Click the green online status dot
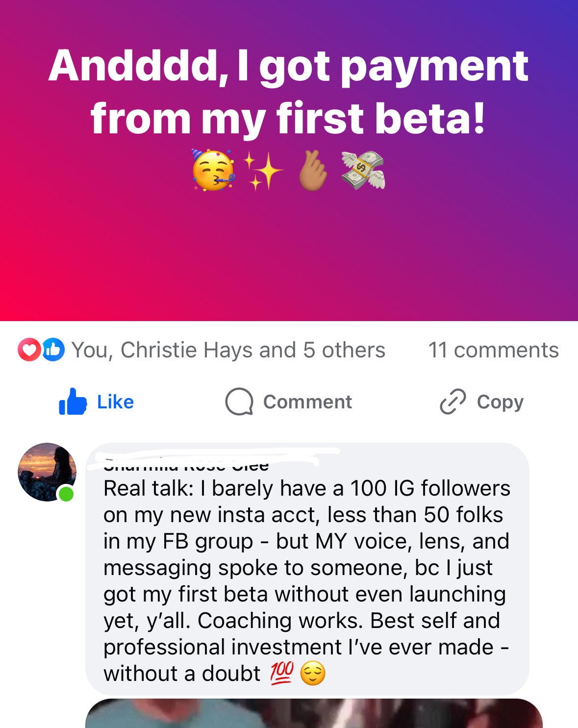578x728 pixels. coord(66,494)
